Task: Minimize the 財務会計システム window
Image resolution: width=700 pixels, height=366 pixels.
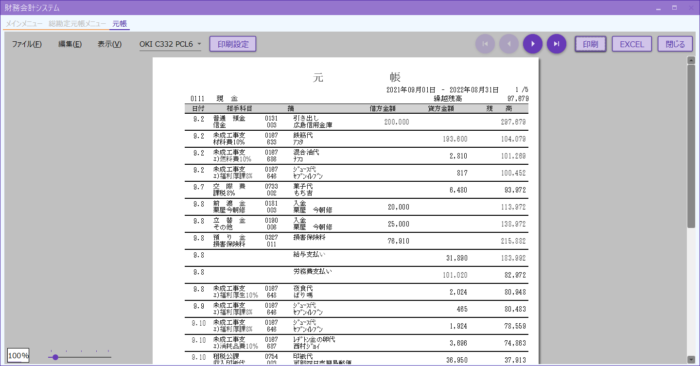Action: (658, 8)
